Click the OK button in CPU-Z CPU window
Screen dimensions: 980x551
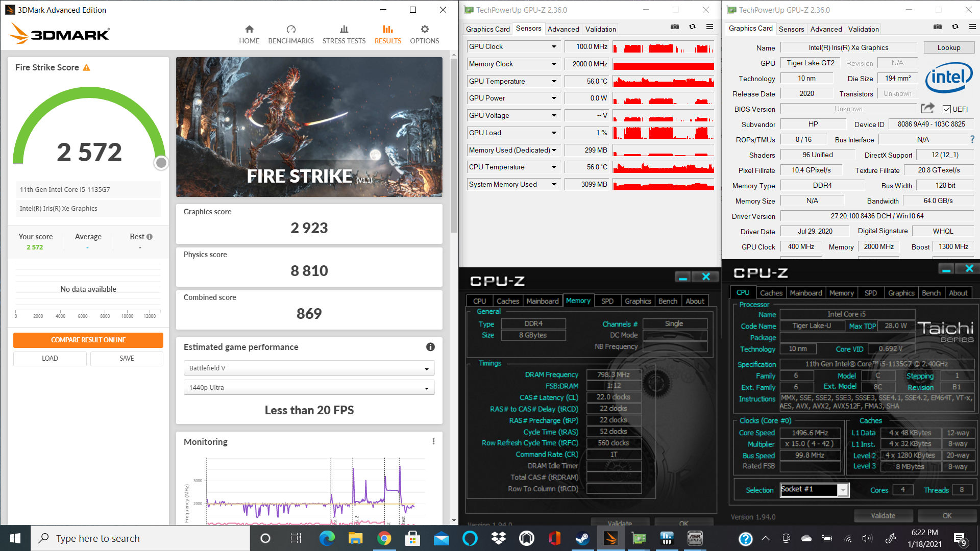tap(947, 516)
